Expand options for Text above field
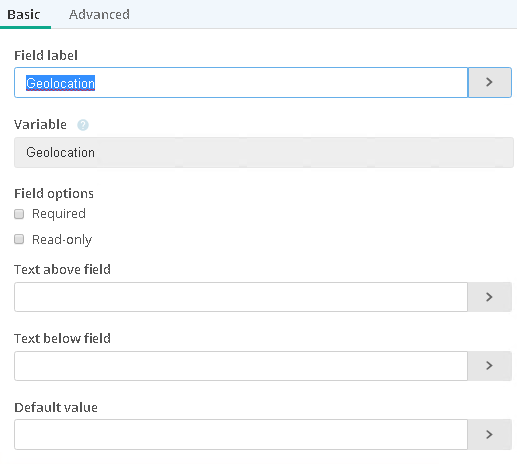This screenshot has height=464, width=517. [x=489, y=297]
